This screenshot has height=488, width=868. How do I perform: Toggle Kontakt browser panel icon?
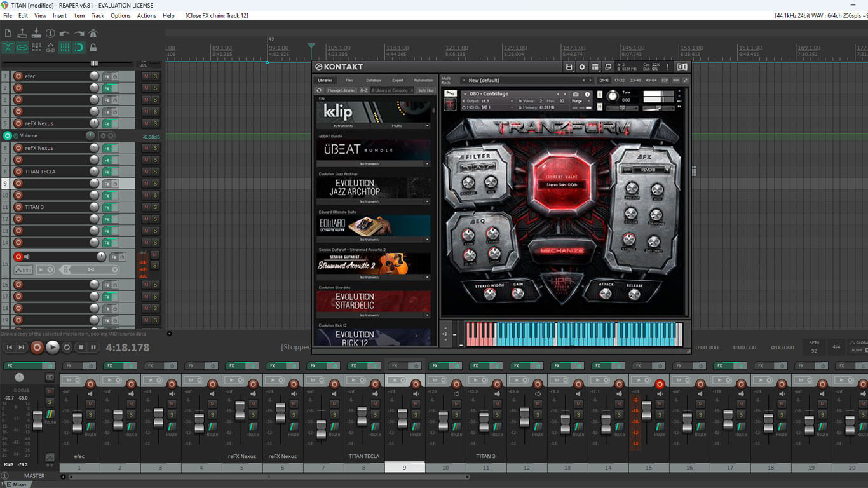pos(682,67)
